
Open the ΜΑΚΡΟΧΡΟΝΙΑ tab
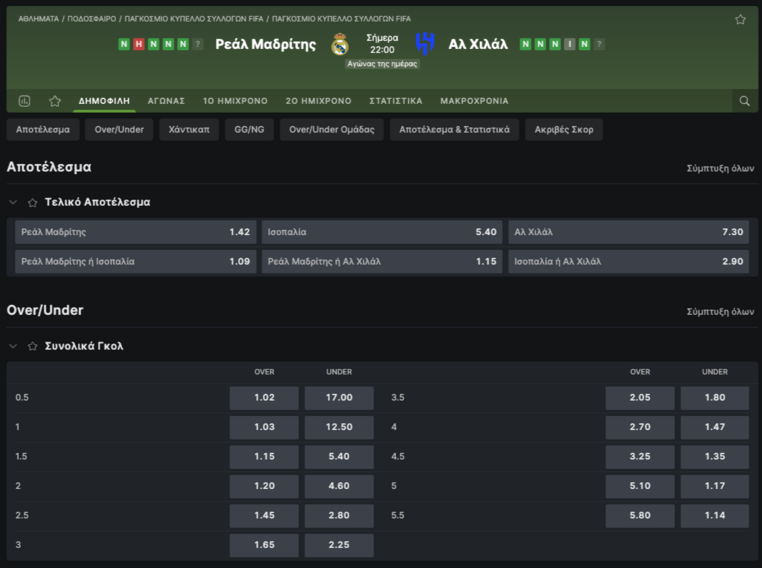(x=474, y=101)
